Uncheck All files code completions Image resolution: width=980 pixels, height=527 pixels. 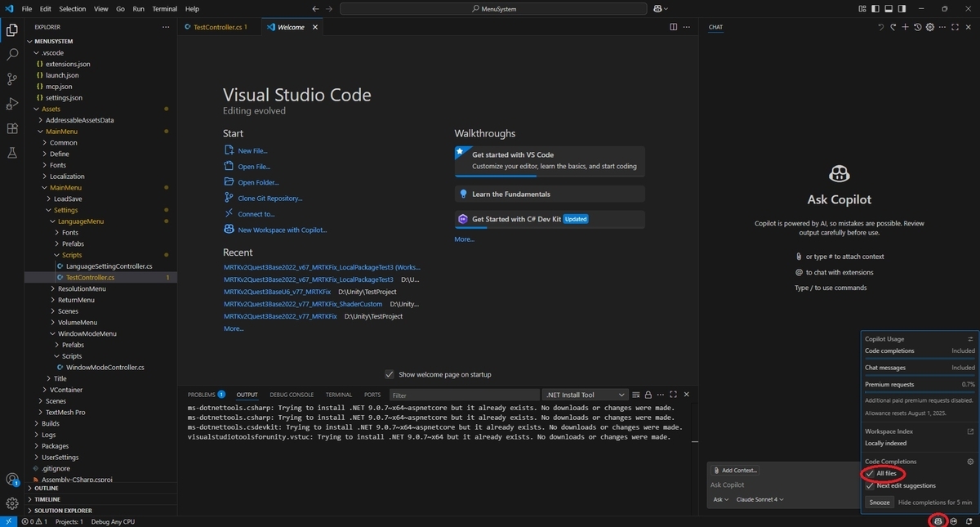point(870,474)
